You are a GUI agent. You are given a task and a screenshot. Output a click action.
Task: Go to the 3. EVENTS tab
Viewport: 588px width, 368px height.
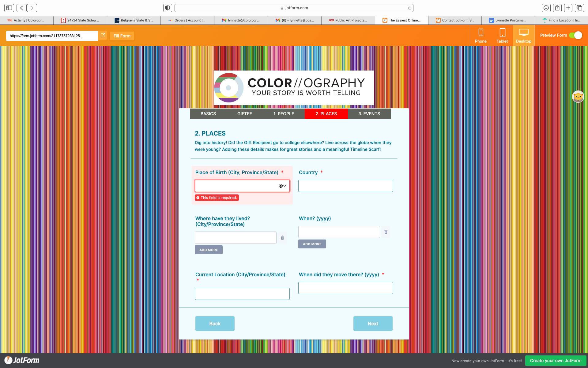tap(369, 114)
